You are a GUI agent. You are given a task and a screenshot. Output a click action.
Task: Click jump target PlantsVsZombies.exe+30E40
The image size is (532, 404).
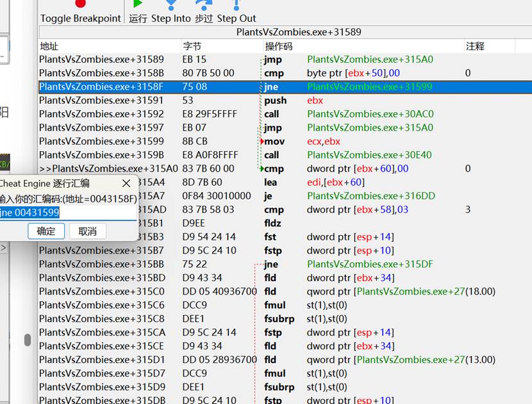(x=369, y=155)
